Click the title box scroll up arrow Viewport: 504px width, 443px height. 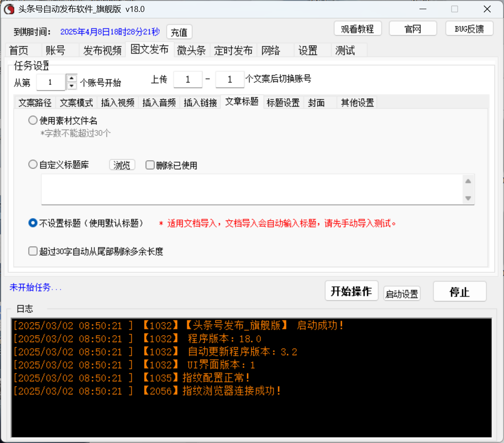tap(468, 181)
